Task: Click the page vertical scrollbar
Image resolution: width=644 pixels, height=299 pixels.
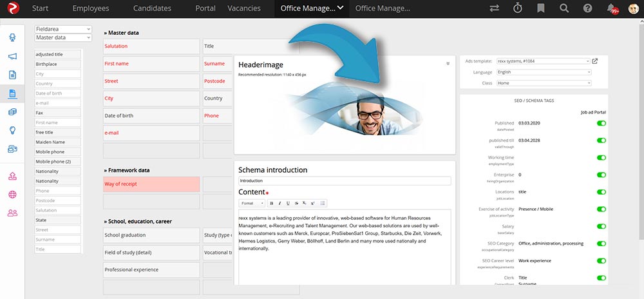Action: tap(641, 131)
